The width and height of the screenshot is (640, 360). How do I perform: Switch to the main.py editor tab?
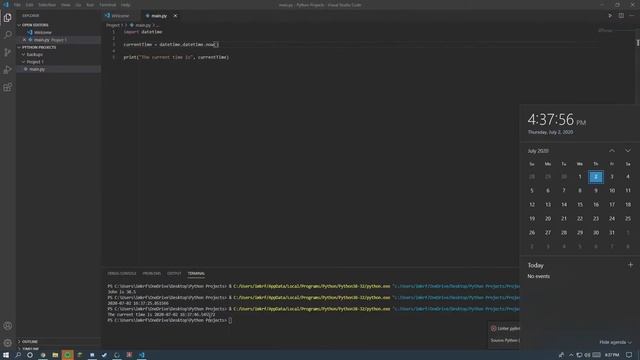159,16
